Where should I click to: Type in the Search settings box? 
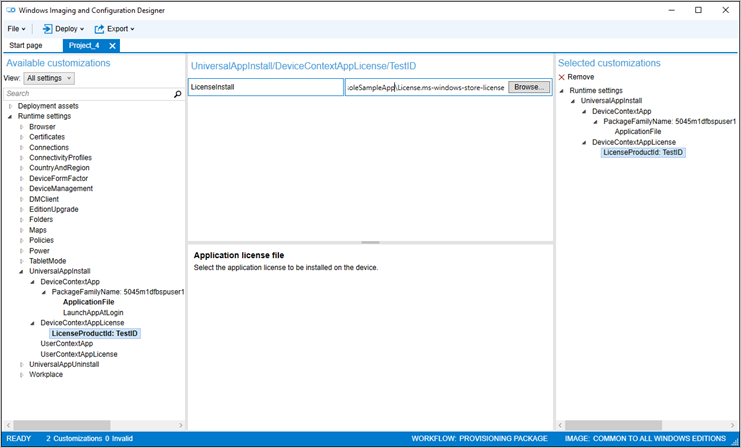point(85,93)
